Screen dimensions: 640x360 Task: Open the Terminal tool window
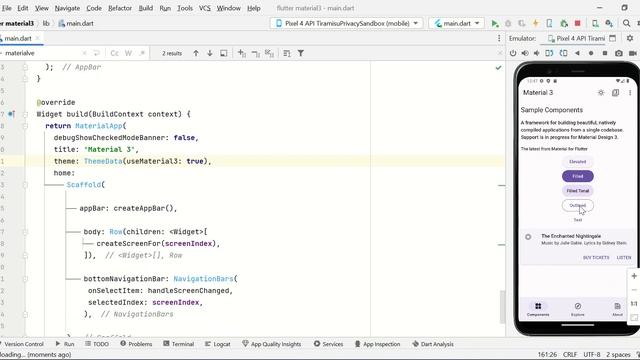point(178,344)
